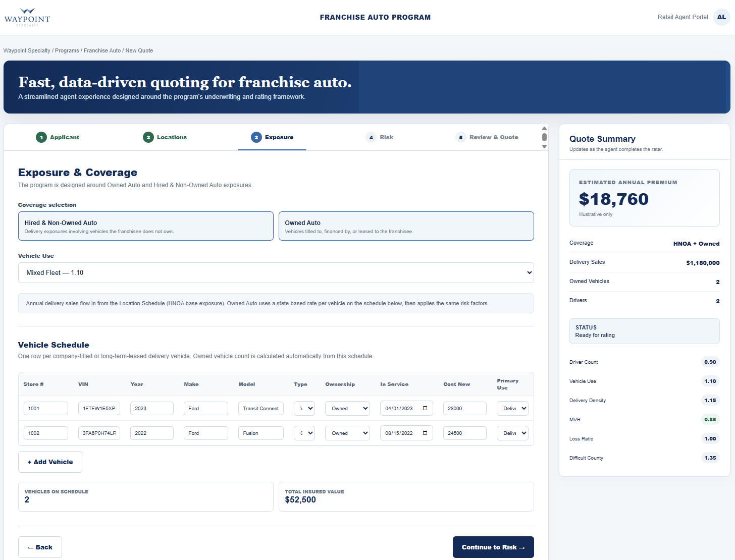735x560 pixels.
Task: Click Year field showing 2022
Action: [152, 433]
